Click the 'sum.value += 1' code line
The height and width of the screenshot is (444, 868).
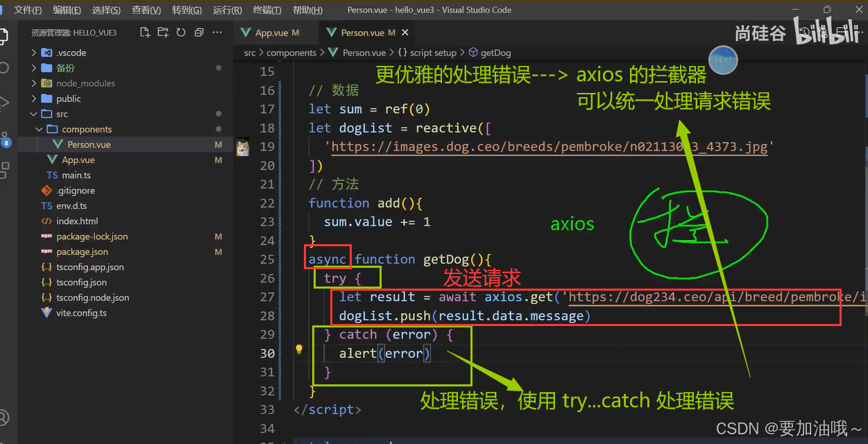tap(377, 222)
